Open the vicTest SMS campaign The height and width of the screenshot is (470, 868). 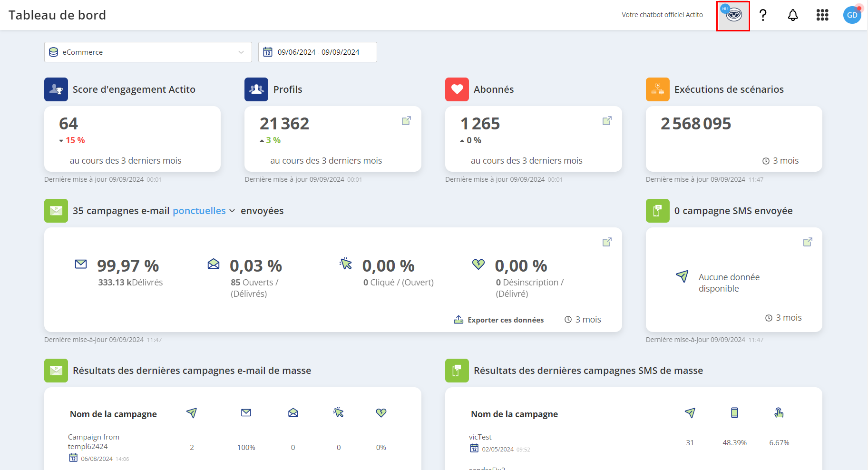480,437
